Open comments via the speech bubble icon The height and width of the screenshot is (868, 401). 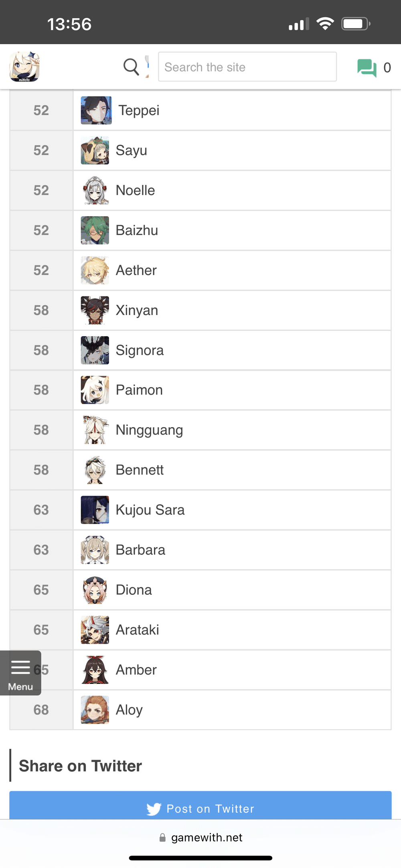(367, 67)
